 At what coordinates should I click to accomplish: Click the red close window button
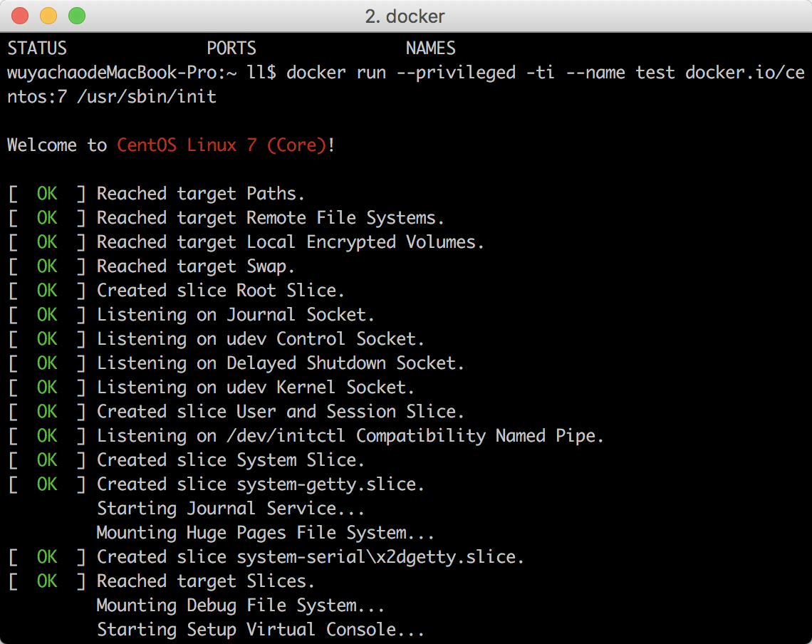coord(20,16)
